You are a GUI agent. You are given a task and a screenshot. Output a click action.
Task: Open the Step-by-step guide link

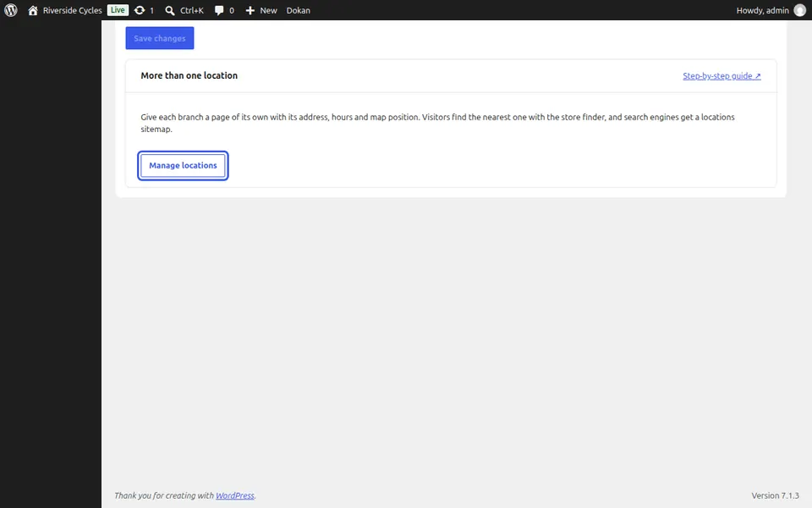[721, 75]
